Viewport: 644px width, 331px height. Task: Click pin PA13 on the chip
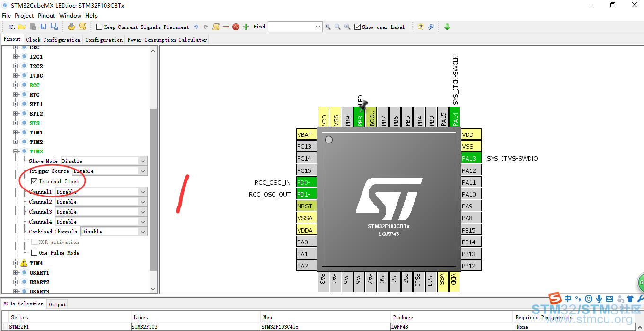click(471, 158)
